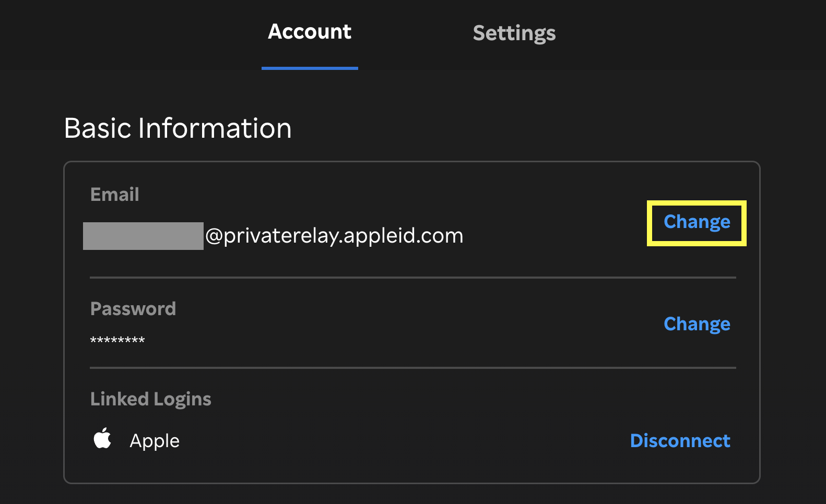Click the Linked Logins section label
The image size is (826, 504).
150,399
